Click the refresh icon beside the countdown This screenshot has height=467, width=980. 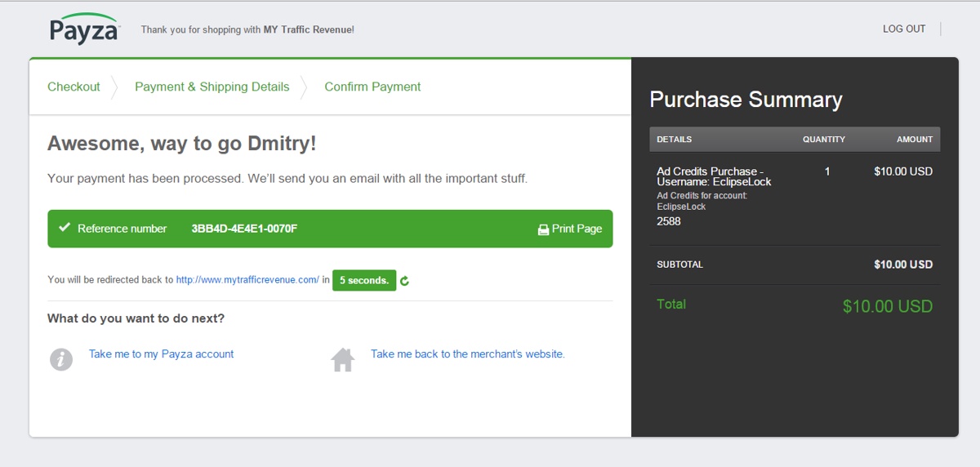[x=404, y=281]
